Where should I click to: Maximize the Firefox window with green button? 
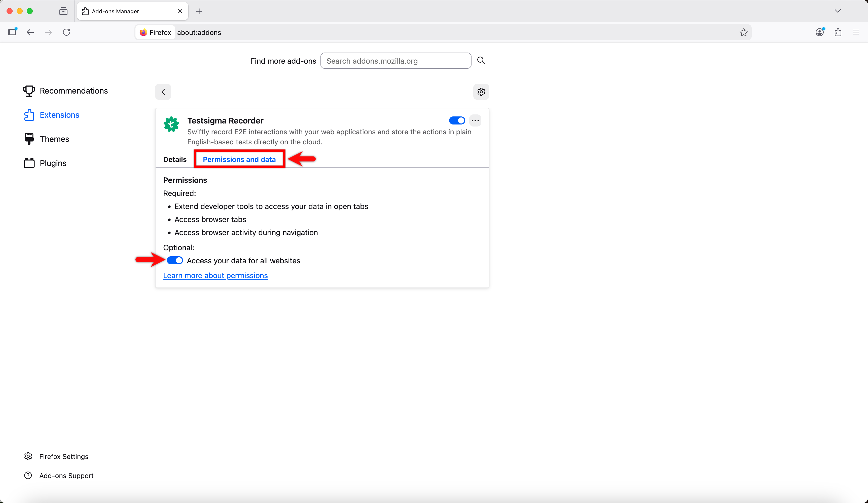30,11
